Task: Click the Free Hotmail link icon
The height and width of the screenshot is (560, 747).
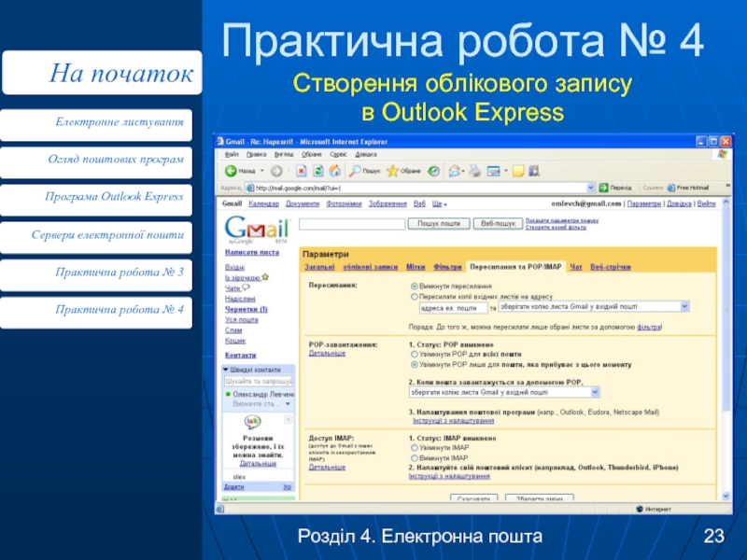Action: click(671, 188)
